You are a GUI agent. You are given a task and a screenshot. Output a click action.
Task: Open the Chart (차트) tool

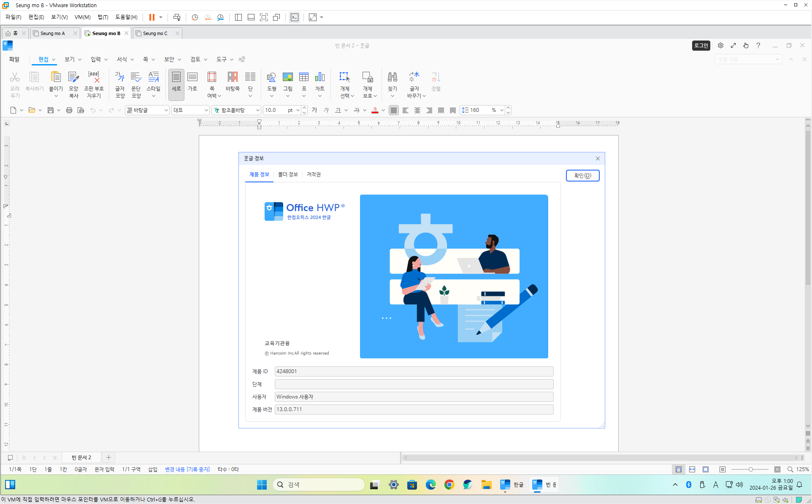coord(319,78)
